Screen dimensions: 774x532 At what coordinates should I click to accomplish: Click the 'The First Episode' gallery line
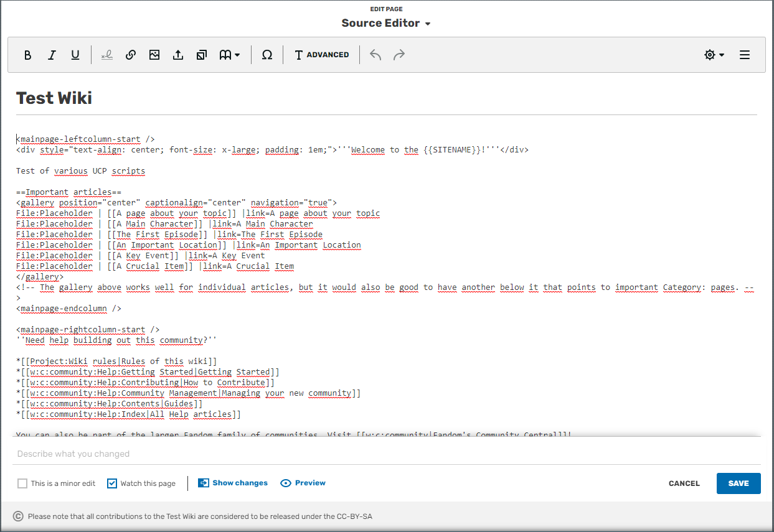(169, 235)
